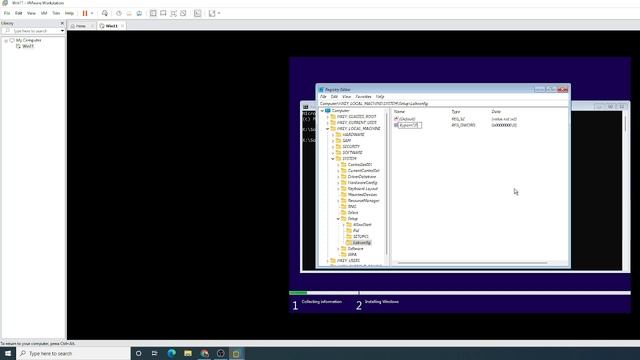This screenshot has height=360, width=640.
Task: Take a snapshot using the clock icon
Action: tap(119, 13)
